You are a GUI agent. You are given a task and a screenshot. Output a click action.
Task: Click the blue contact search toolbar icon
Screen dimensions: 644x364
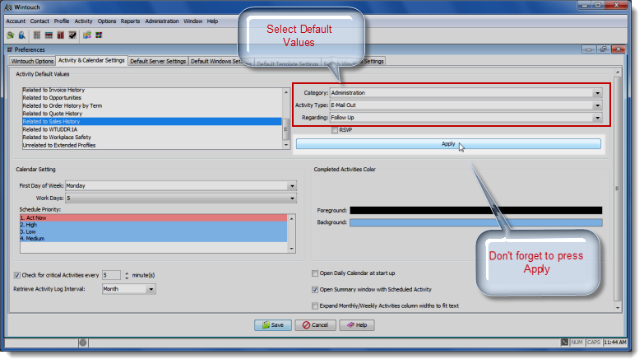coord(21,35)
